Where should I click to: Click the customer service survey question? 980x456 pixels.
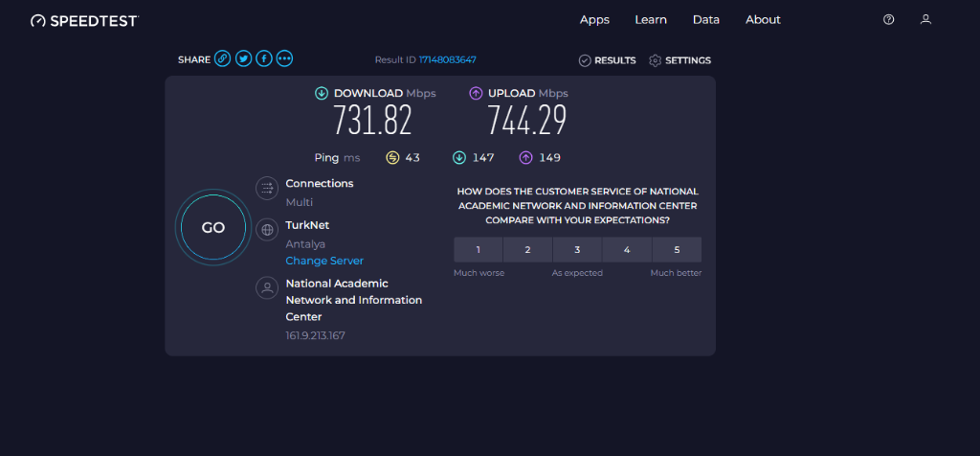(x=577, y=206)
